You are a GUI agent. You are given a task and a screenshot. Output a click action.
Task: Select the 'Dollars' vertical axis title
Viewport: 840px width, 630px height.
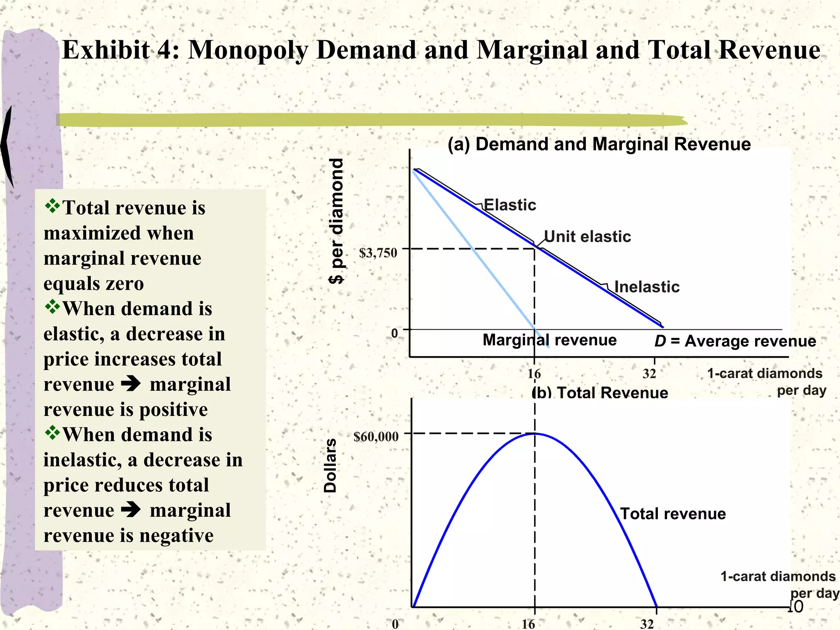pos(330,466)
